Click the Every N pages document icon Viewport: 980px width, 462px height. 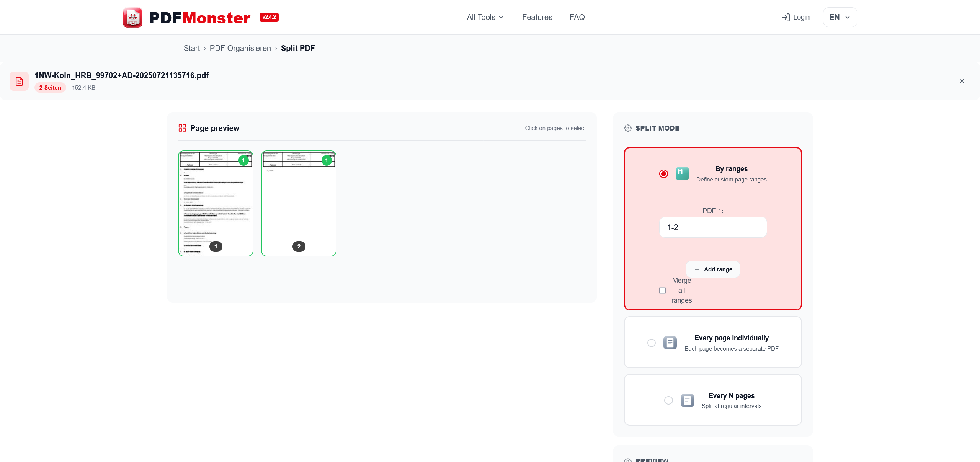(687, 400)
